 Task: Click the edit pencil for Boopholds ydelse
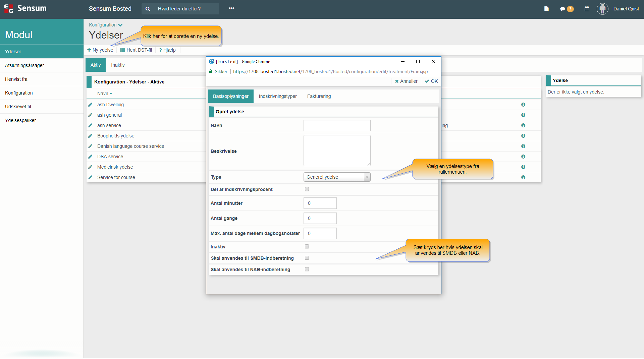[90, 136]
